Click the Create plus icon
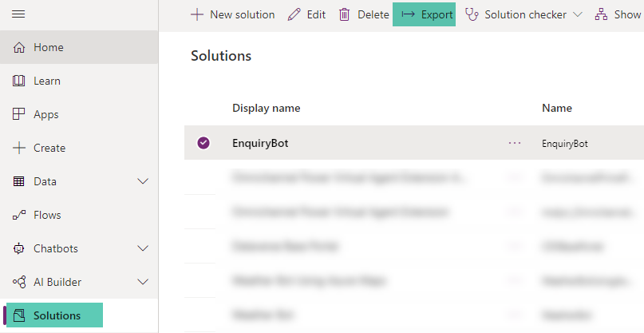 19,148
